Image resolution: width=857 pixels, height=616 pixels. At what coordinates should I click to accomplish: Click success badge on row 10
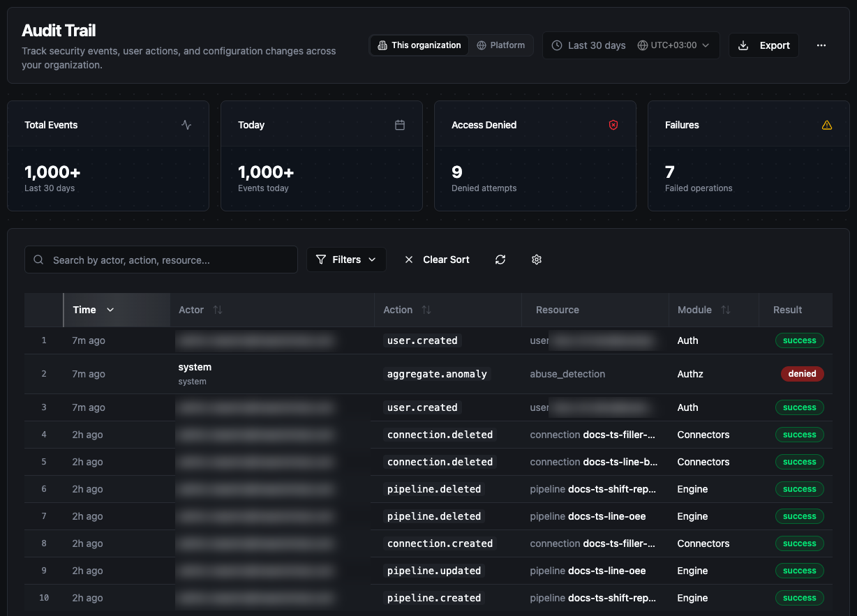click(800, 598)
